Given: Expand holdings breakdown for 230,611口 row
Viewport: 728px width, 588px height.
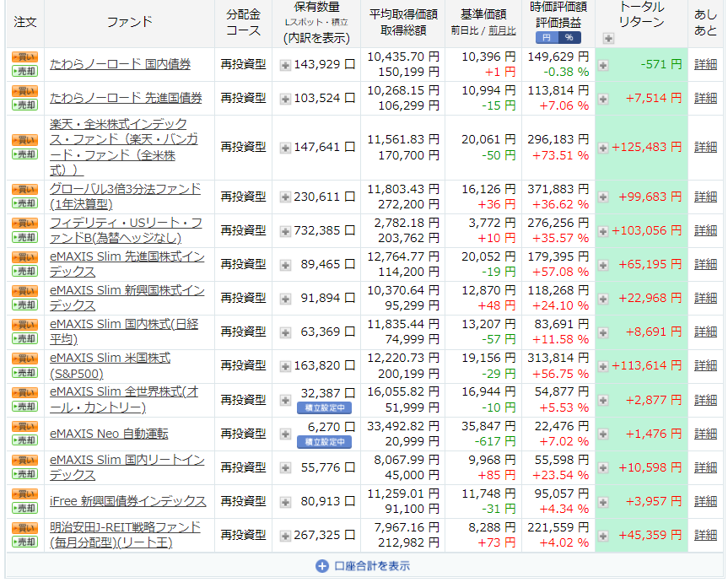Looking at the screenshot, I should click(x=285, y=198).
